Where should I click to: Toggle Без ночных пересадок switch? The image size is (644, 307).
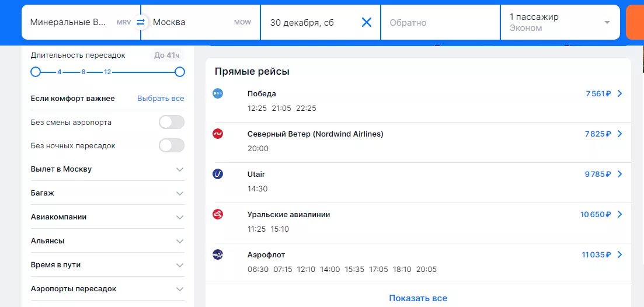pyautogui.click(x=172, y=145)
